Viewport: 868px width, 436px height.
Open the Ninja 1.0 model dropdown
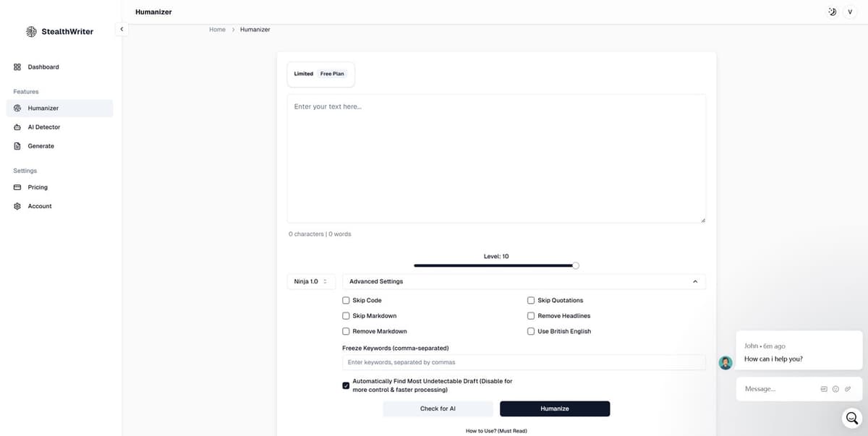point(310,281)
